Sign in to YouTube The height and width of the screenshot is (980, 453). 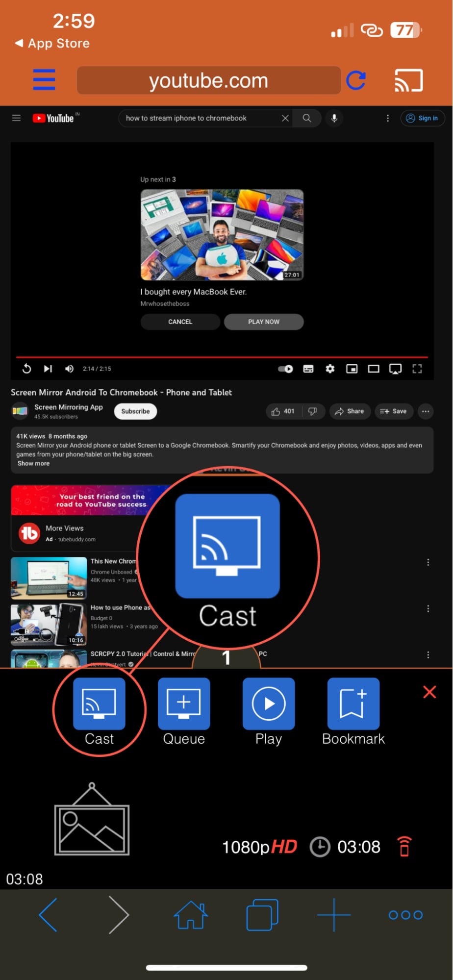pyautogui.click(x=423, y=118)
